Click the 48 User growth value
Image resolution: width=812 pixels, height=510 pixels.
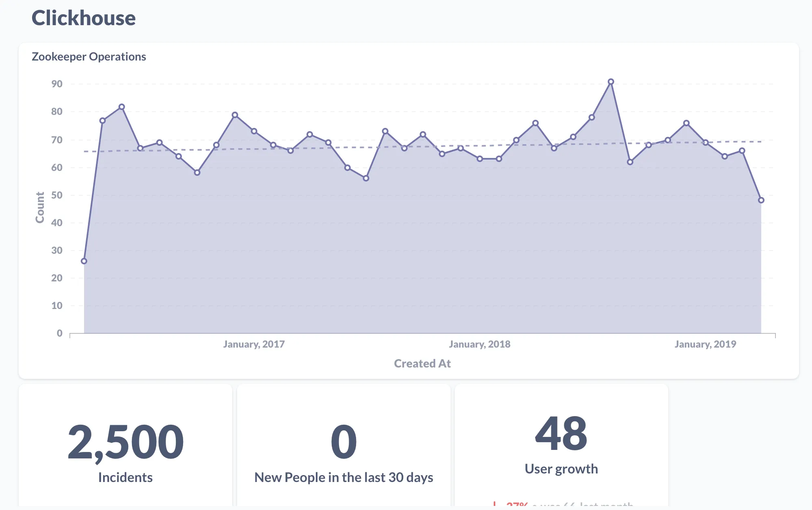coord(561,434)
